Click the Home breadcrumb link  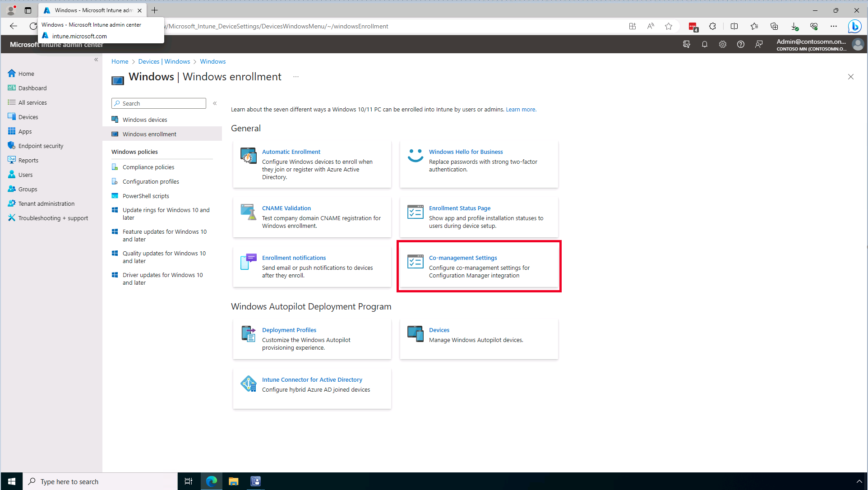[x=120, y=61]
